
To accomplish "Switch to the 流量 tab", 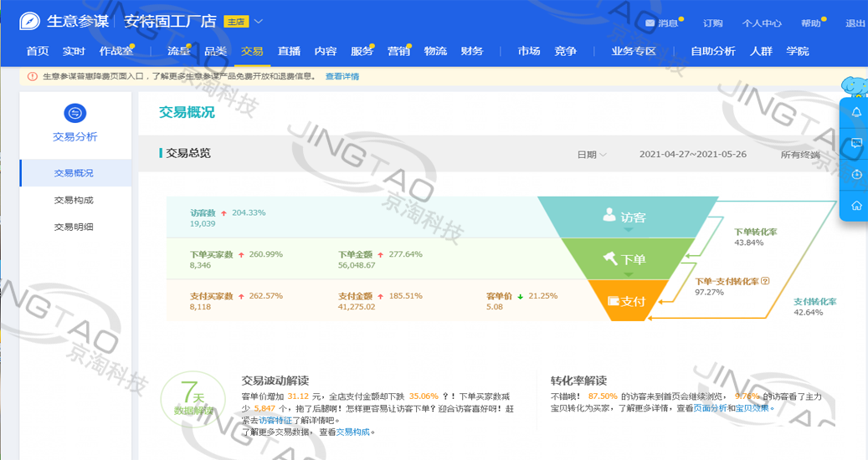I will (178, 51).
